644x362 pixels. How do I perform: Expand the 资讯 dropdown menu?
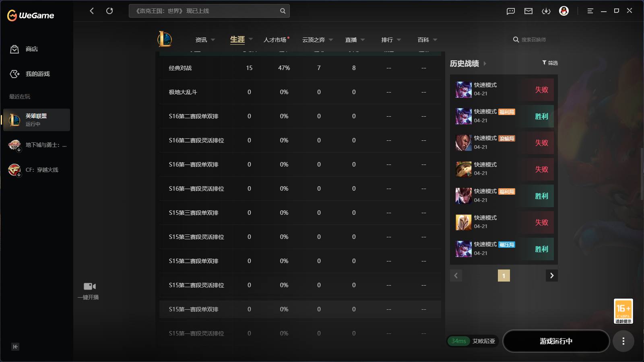tap(213, 40)
